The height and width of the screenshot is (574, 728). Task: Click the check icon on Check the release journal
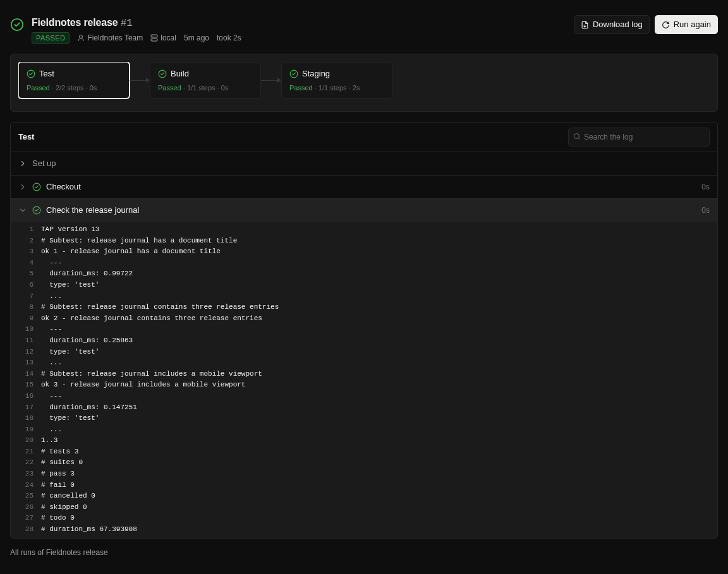point(37,210)
